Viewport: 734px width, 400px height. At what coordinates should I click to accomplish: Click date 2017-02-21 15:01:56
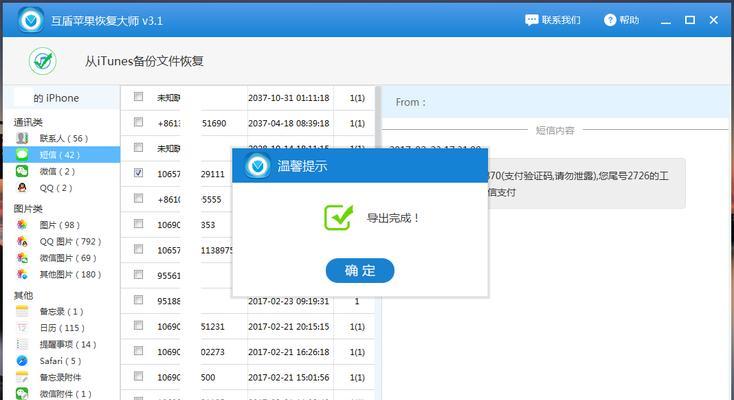288,377
